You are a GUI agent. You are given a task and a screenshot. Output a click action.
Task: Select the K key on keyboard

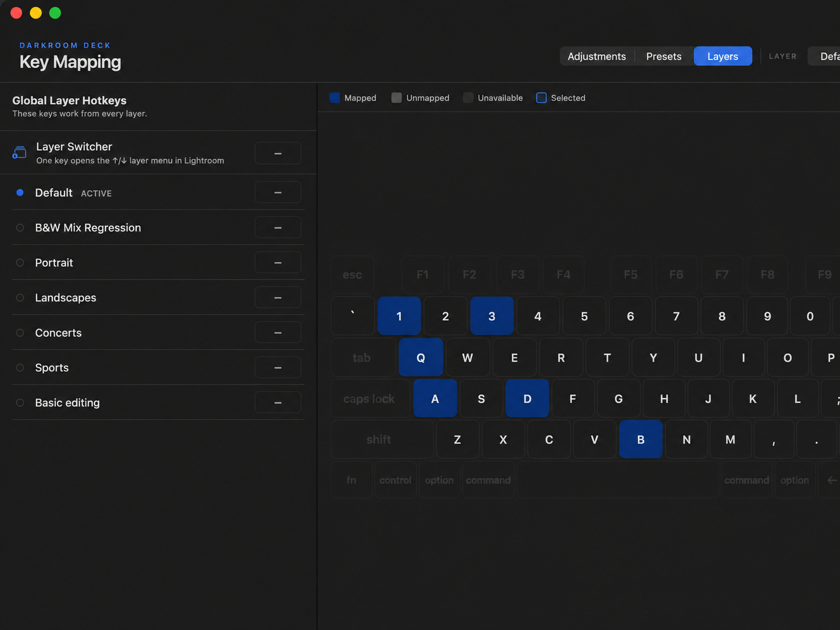tap(753, 399)
